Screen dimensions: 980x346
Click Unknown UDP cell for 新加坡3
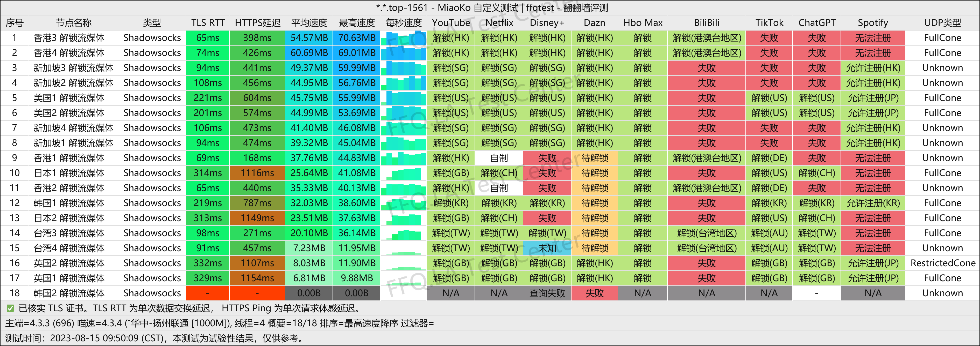(943, 68)
